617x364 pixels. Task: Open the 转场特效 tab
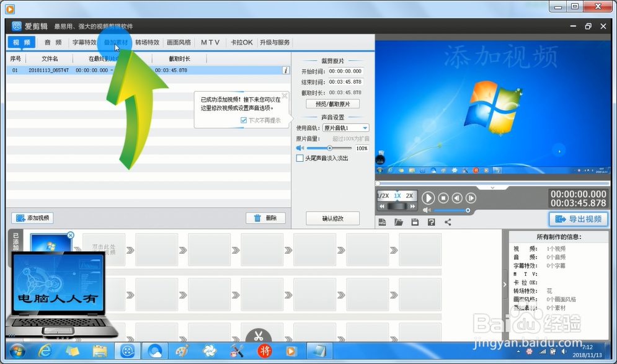[147, 43]
